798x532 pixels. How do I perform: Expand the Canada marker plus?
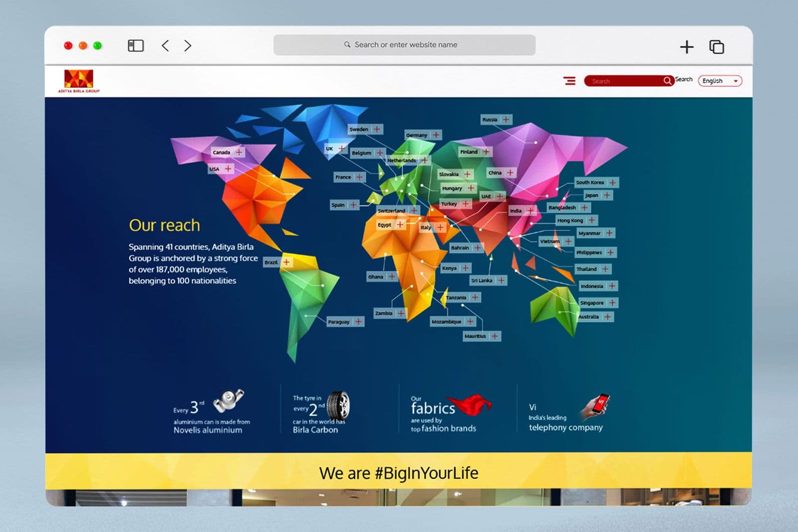point(239,152)
